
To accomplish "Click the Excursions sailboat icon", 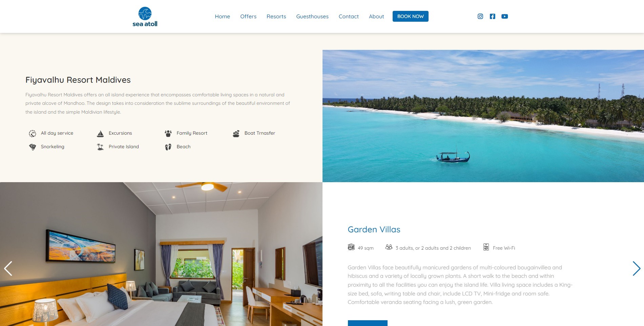I will coord(100,133).
